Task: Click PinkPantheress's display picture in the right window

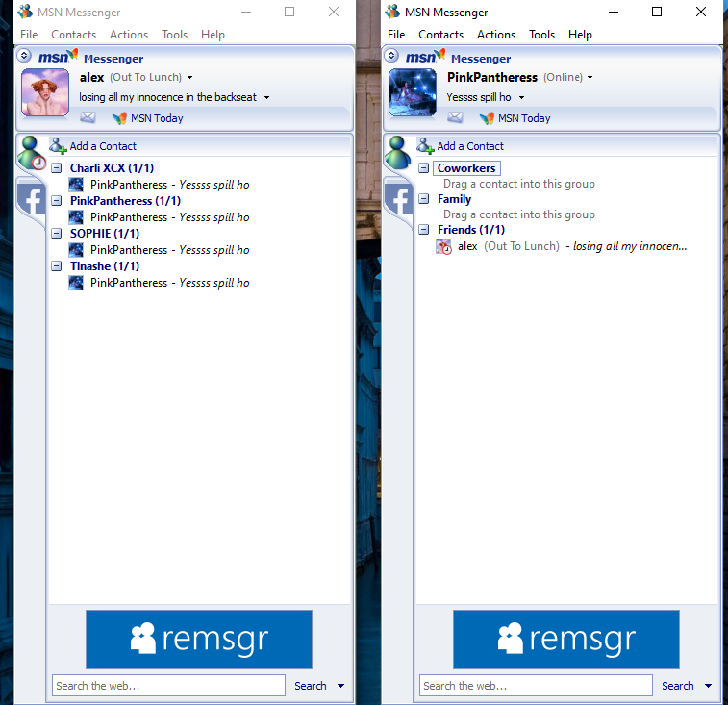Action: (413, 92)
